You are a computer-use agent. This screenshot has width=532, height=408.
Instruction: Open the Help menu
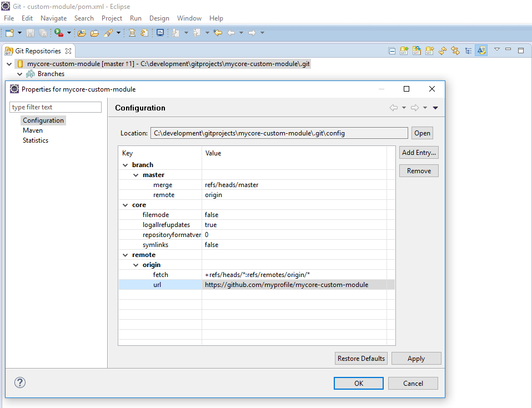click(216, 18)
